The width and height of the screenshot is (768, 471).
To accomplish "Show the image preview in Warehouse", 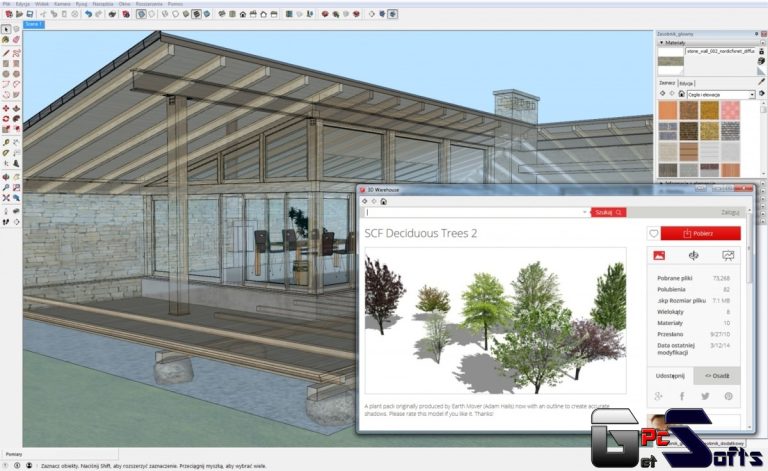I will [659, 256].
